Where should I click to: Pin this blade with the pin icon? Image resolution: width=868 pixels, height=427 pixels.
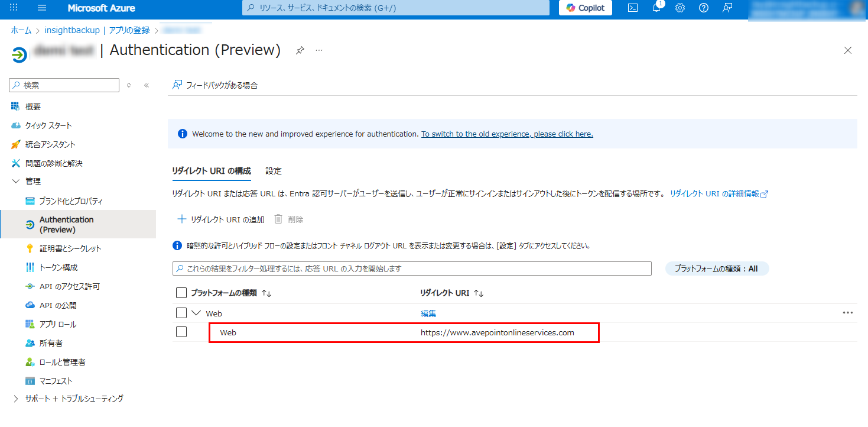pos(300,51)
